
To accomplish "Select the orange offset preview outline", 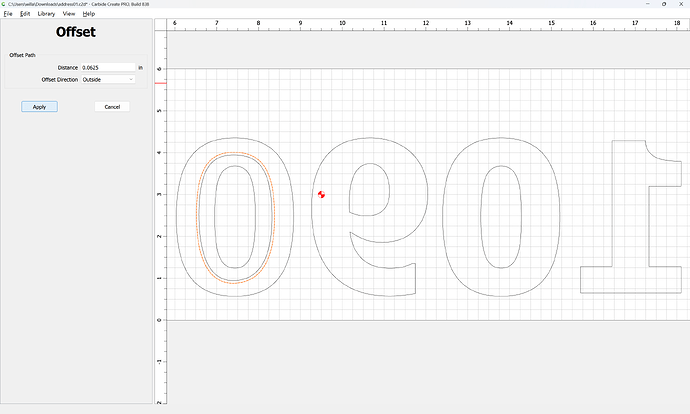I will click(x=198, y=220).
